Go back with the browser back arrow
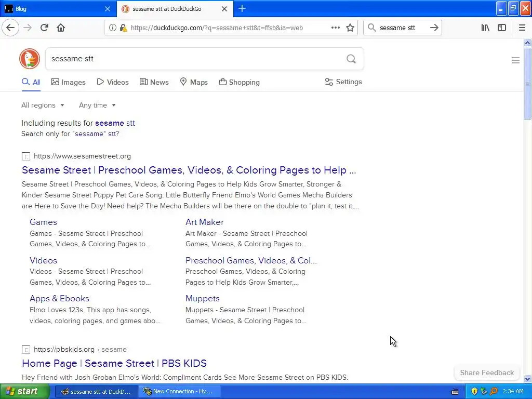This screenshot has width=532, height=399. click(x=10, y=28)
